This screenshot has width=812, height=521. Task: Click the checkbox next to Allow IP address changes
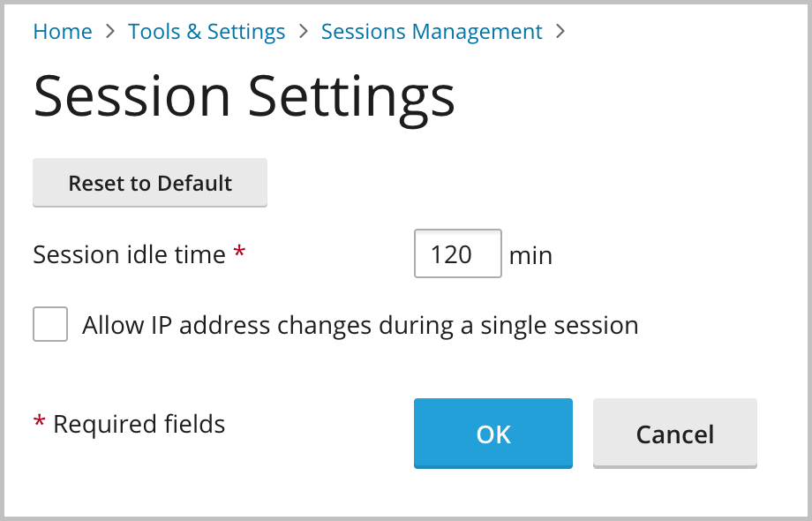[49, 324]
